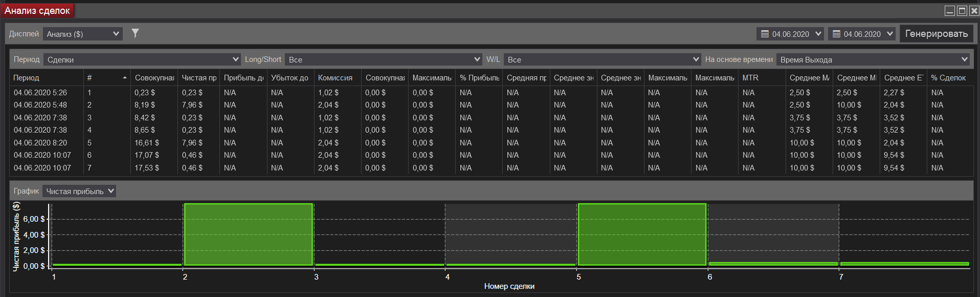Click the Чистая пр column header
The image size is (980, 297).
click(199, 78)
